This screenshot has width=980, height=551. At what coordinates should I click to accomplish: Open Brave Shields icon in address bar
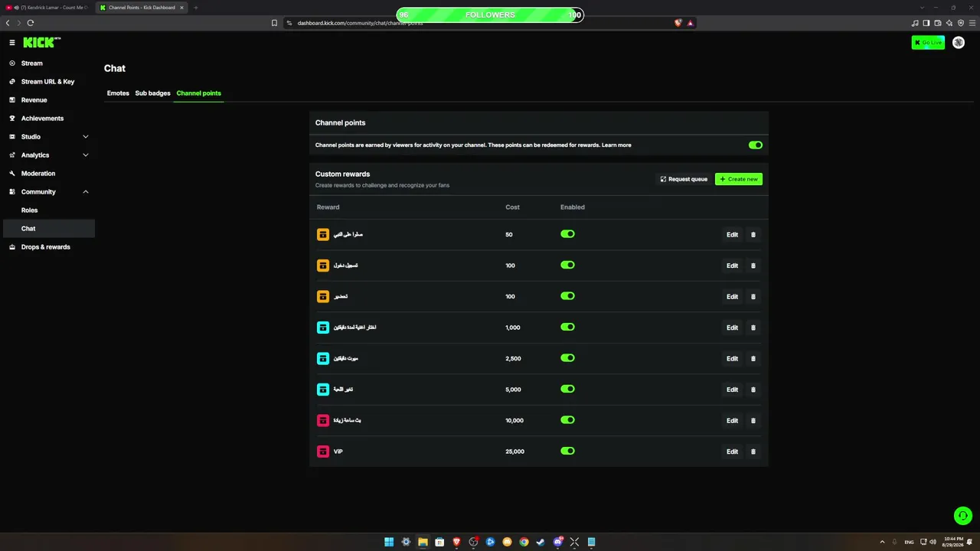pyautogui.click(x=678, y=23)
